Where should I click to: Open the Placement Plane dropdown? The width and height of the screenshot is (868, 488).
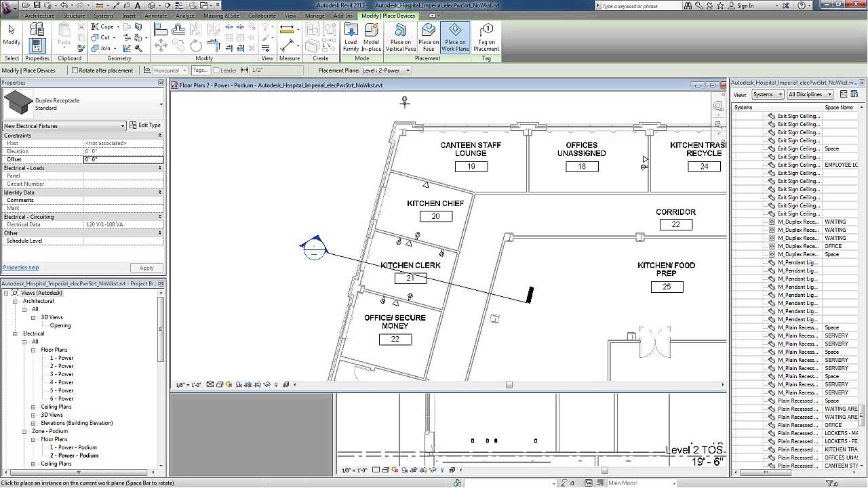pos(386,70)
